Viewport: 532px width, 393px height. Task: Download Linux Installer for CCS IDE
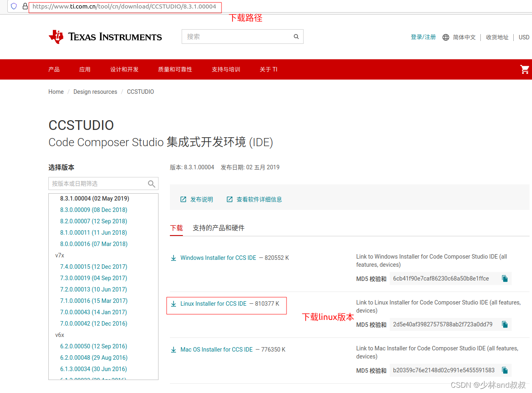tap(213, 304)
